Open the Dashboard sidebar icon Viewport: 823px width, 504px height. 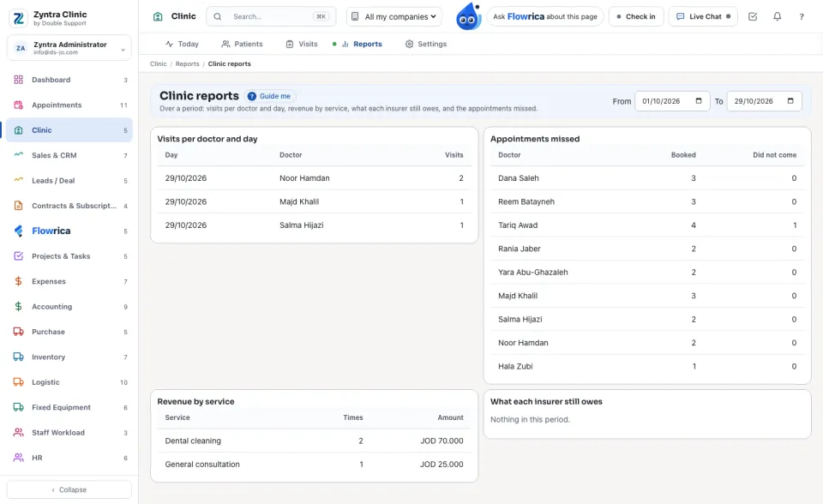coord(18,80)
